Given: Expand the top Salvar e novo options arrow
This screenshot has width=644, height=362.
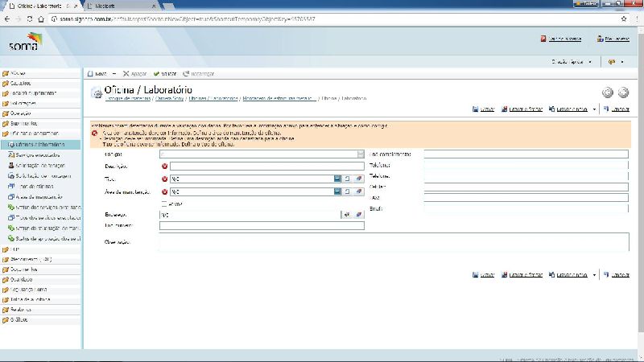Looking at the screenshot, I should click(594, 109).
